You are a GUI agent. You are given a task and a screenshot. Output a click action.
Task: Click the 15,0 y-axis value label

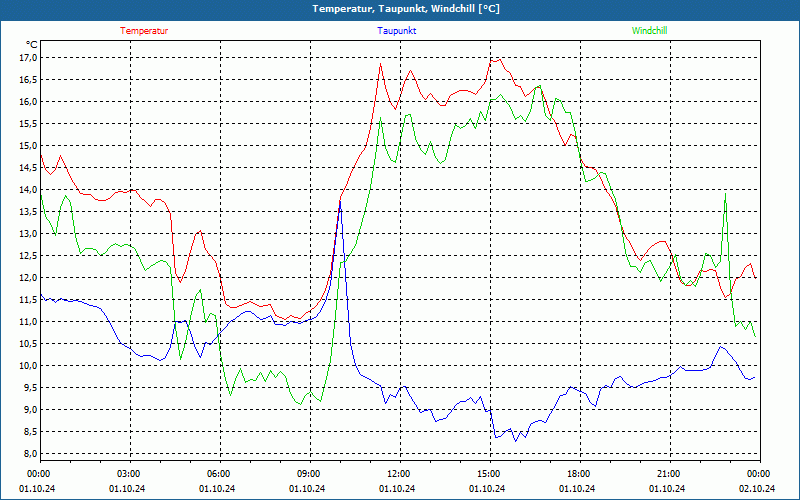28,146
